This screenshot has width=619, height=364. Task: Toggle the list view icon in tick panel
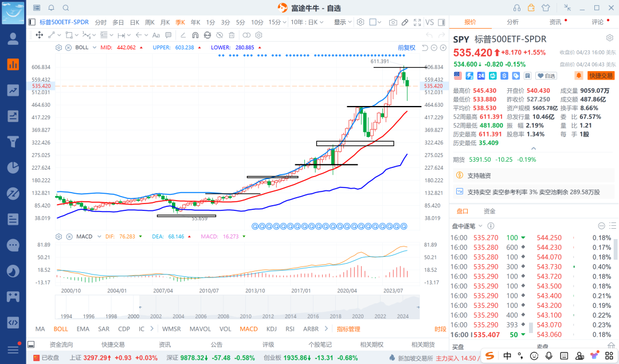(x=613, y=226)
